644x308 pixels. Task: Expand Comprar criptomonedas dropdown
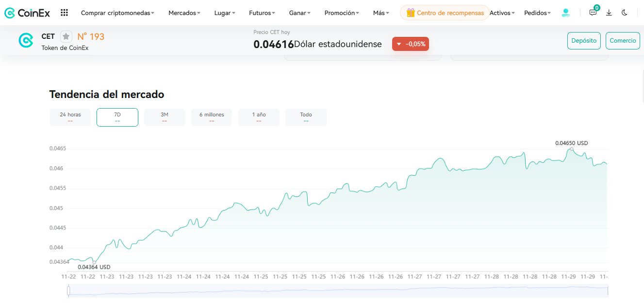click(117, 13)
